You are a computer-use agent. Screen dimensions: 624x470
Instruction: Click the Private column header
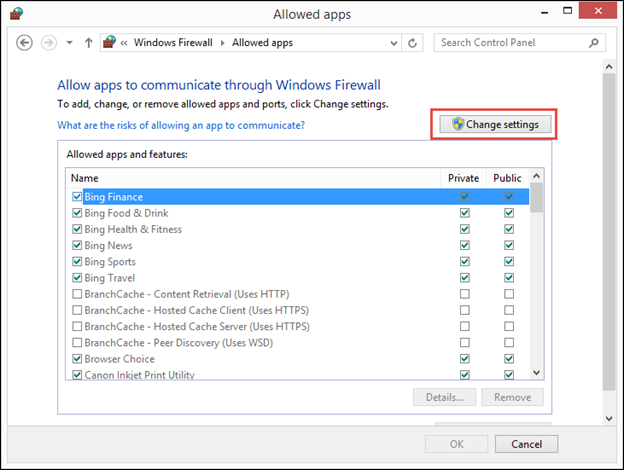pyautogui.click(x=464, y=178)
